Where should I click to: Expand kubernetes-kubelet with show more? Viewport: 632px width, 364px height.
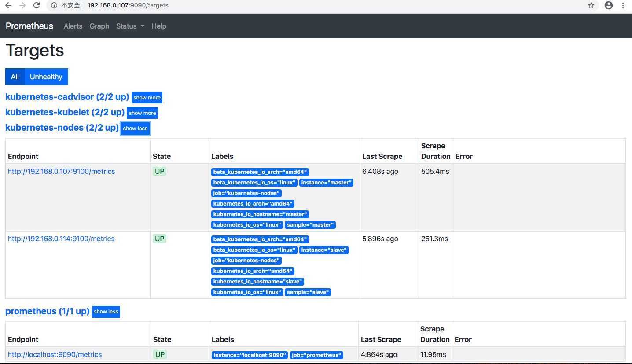pyautogui.click(x=142, y=113)
